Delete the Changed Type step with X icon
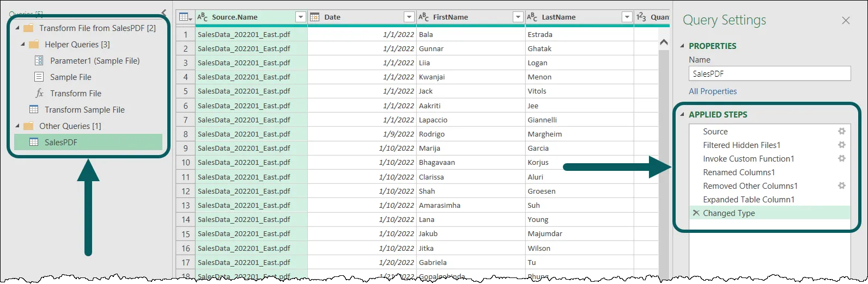This screenshot has height=284, width=868. tap(696, 213)
